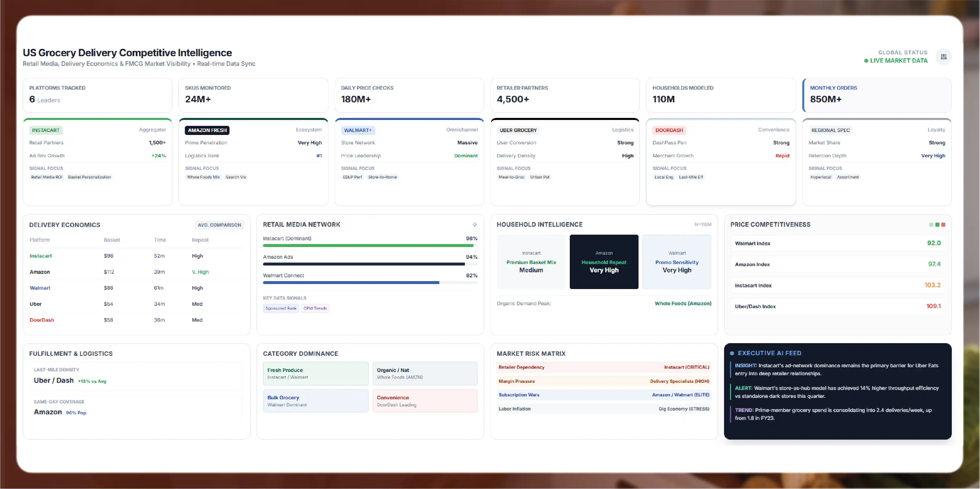
Task: Click the Store-to-Home tag
Action: pyautogui.click(x=382, y=177)
